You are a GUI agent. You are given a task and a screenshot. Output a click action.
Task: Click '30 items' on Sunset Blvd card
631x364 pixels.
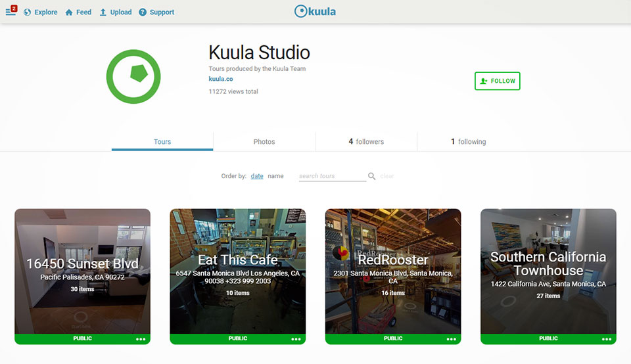point(83,289)
